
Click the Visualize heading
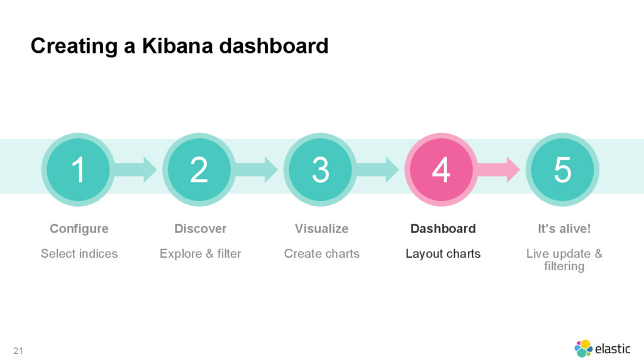321,229
